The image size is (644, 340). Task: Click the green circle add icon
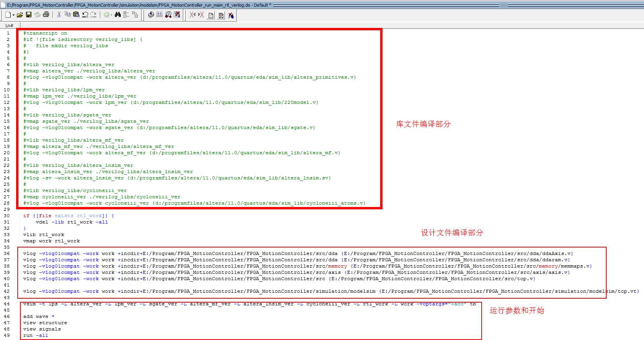pyautogui.click(x=107, y=15)
